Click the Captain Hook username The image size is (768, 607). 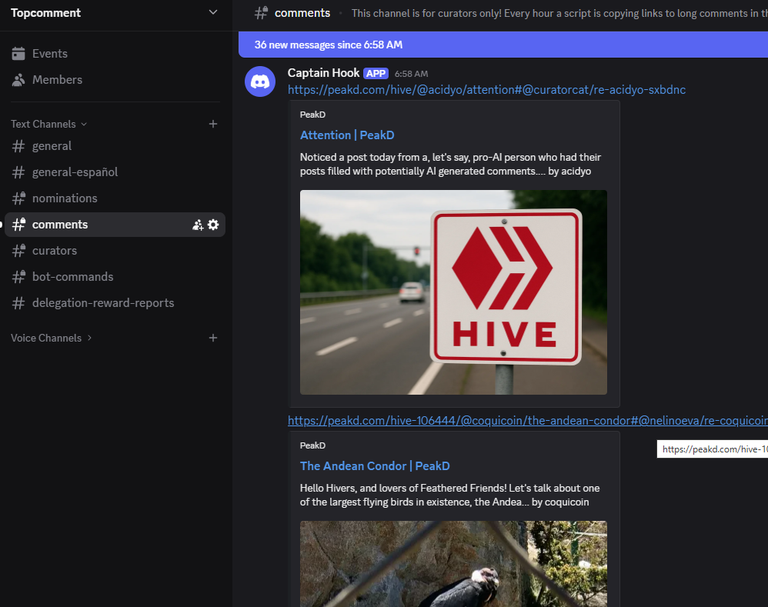coord(323,73)
